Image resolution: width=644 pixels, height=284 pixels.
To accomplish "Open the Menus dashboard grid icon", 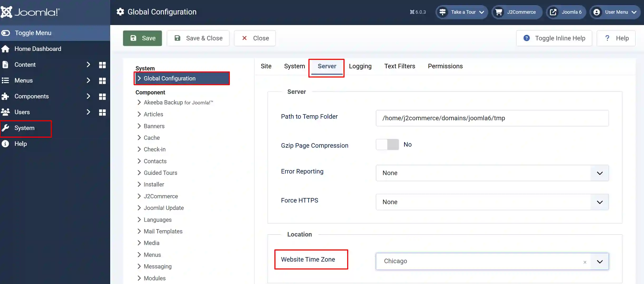I will (x=102, y=81).
